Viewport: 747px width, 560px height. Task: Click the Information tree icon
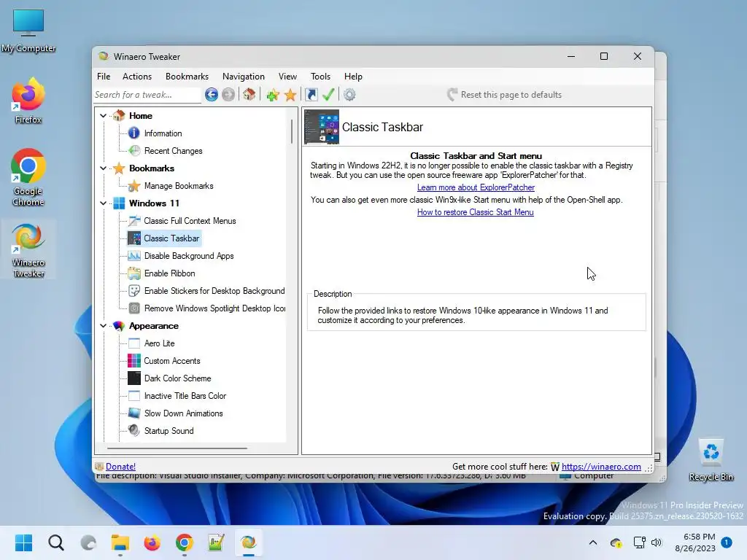coord(134,133)
